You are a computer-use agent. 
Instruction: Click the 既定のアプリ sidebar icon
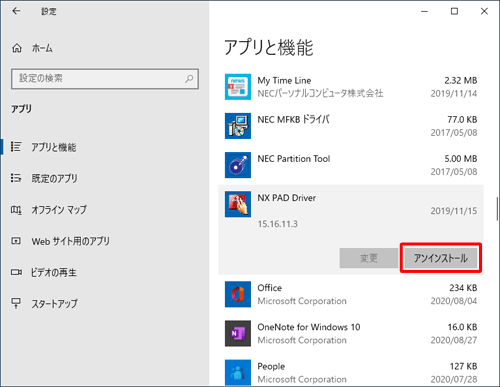point(16,178)
